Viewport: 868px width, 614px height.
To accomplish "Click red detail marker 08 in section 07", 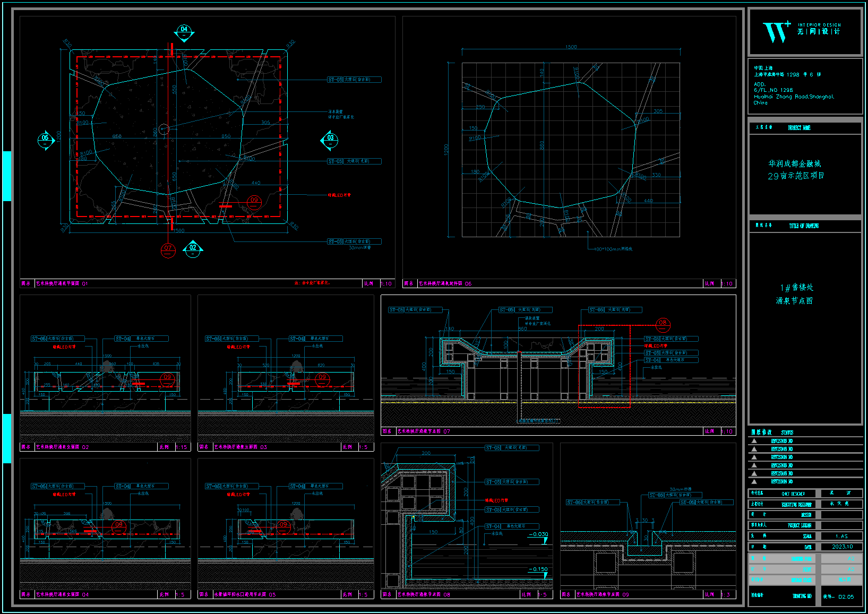I will (663, 324).
